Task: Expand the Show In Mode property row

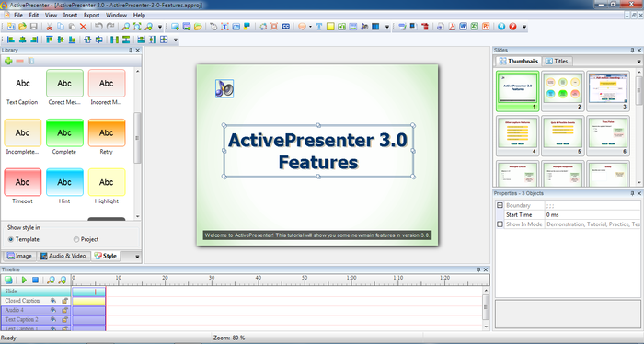Action: pyautogui.click(x=500, y=224)
